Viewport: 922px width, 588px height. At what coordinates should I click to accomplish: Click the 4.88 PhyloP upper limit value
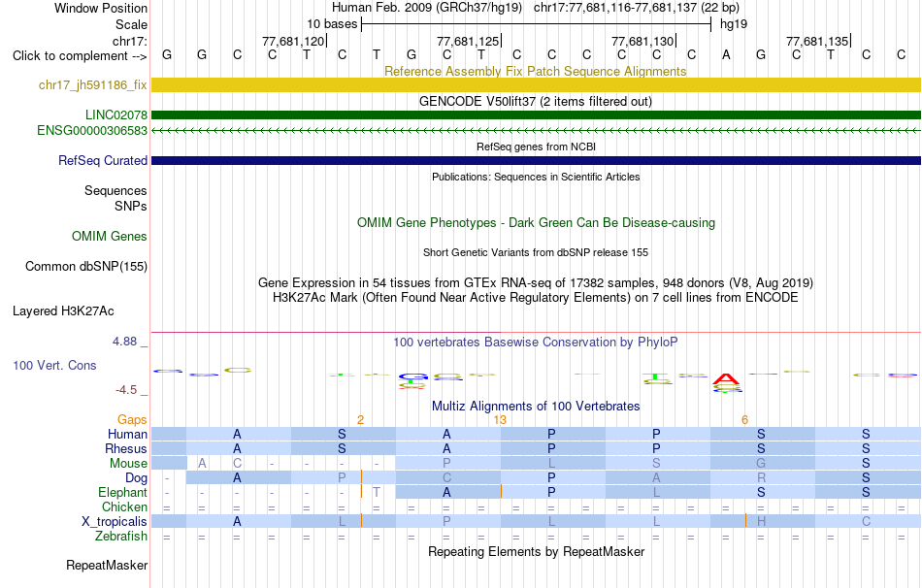tap(124, 341)
